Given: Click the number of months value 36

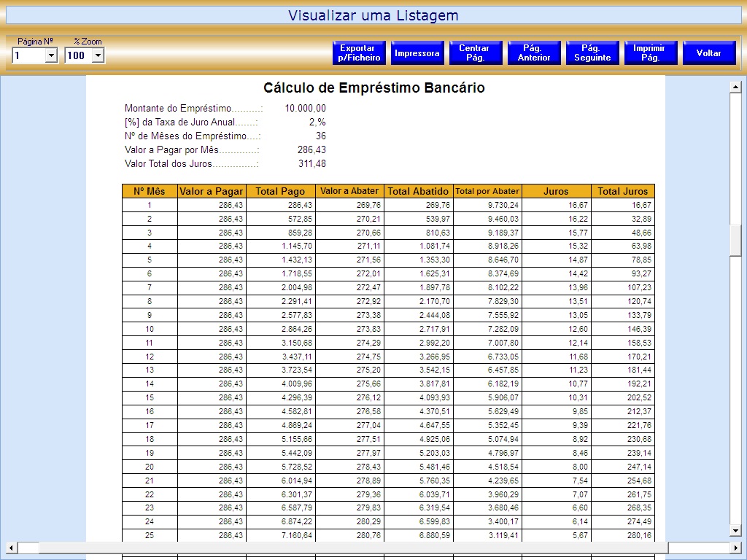Looking at the screenshot, I should click(x=321, y=136).
